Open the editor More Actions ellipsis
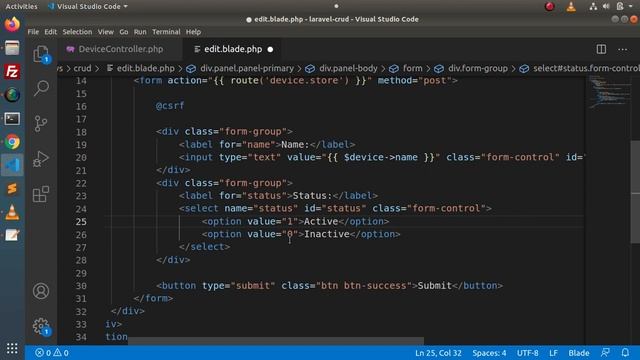The height and width of the screenshot is (360, 640). click(x=622, y=49)
